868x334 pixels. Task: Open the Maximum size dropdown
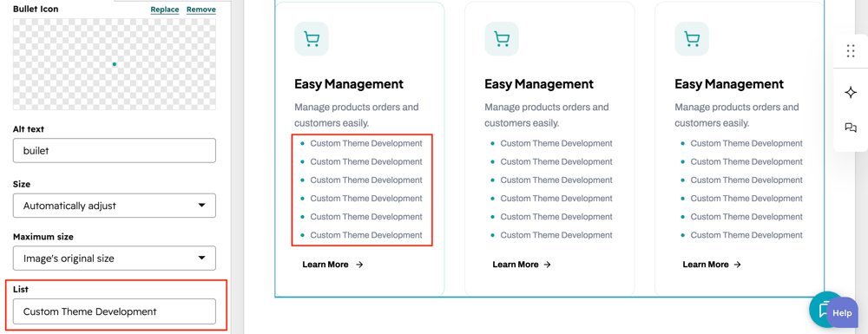pos(115,259)
